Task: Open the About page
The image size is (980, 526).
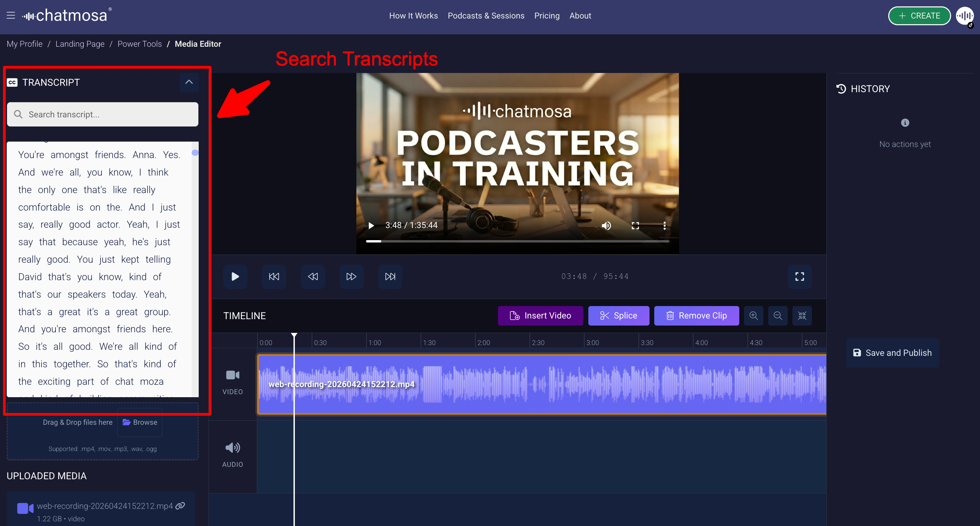Action: pos(580,15)
